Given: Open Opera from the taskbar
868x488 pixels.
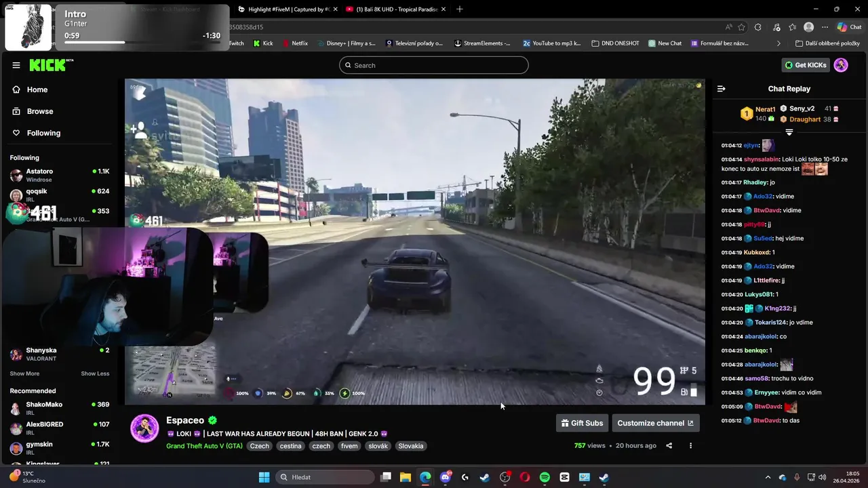Looking at the screenshot, I should tap(525, 477).
